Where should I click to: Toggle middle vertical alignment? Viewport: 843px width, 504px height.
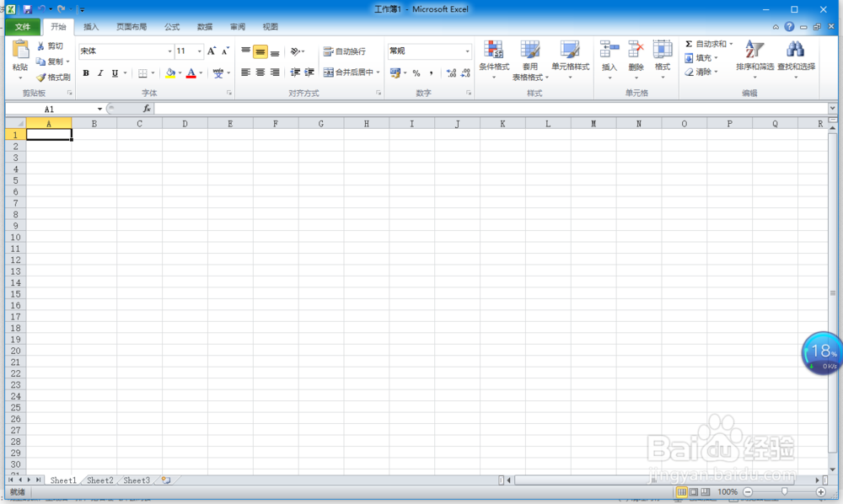(x=260, y=51)
